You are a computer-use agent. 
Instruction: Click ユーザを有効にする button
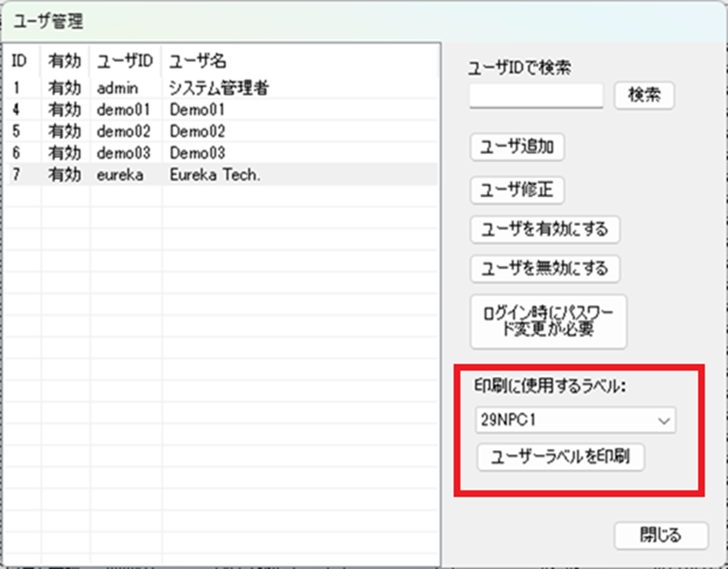pyautogui.click(x=545, y=229)
